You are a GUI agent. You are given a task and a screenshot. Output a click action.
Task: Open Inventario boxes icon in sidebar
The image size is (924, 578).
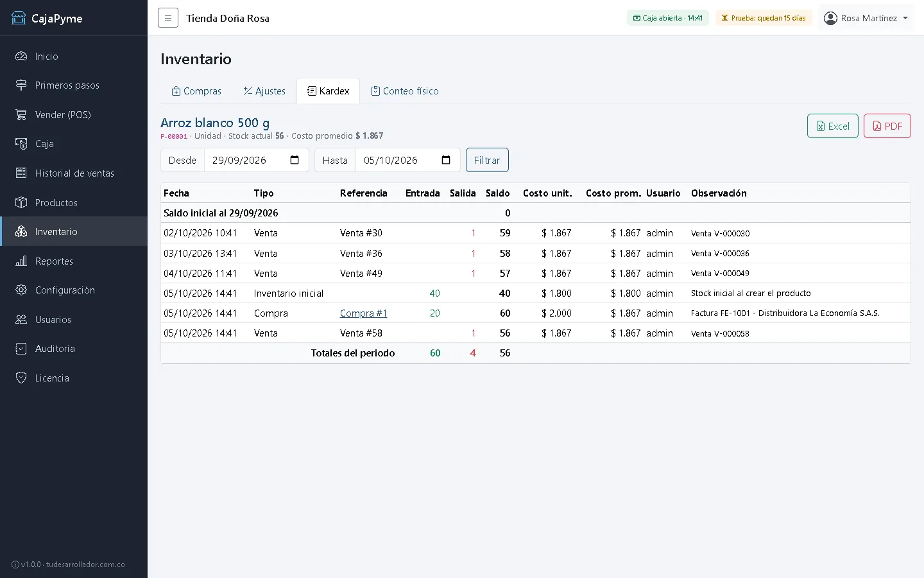pyautogui.click(x=21, y=232)
